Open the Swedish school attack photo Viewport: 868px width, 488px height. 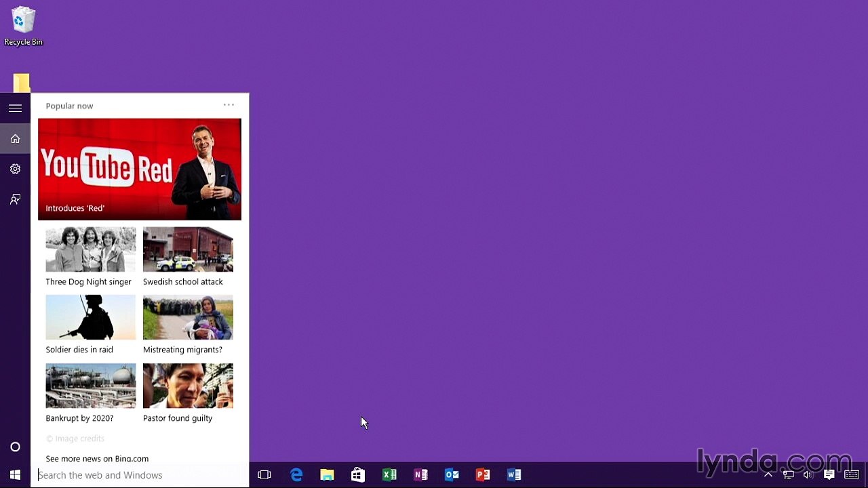[188, 249]
